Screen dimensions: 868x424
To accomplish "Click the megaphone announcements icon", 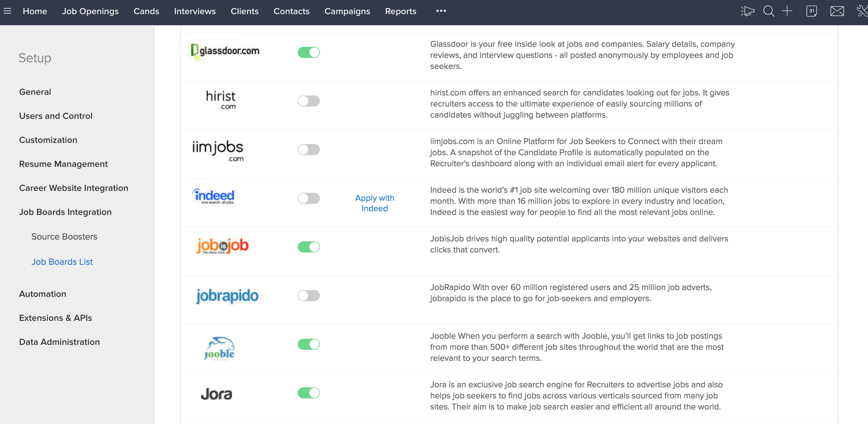I will pos(747,11).
